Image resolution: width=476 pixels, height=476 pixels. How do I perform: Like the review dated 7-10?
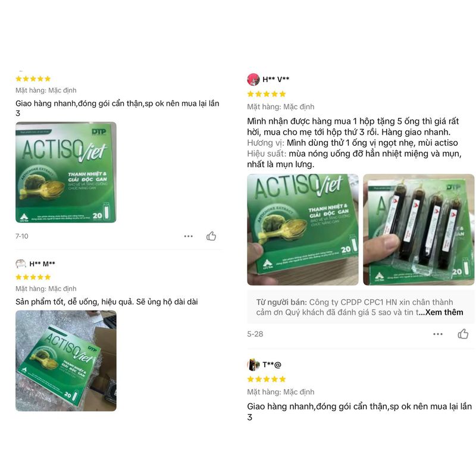211,236
